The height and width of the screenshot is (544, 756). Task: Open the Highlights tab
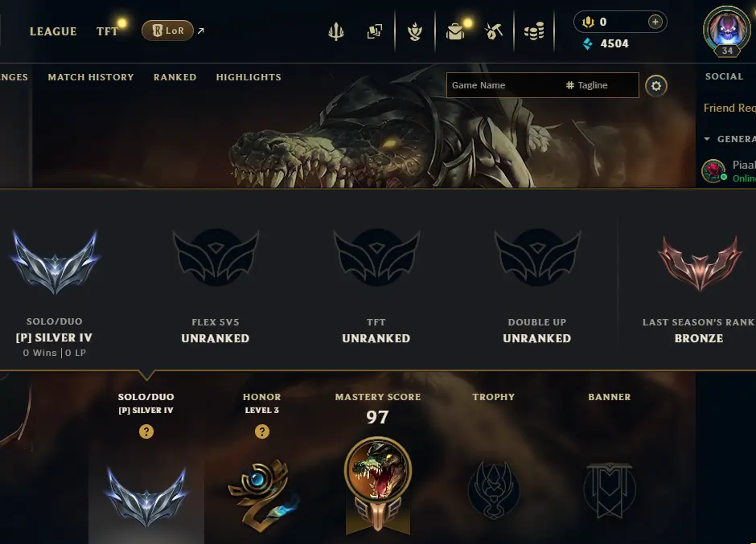click(249, 77)
